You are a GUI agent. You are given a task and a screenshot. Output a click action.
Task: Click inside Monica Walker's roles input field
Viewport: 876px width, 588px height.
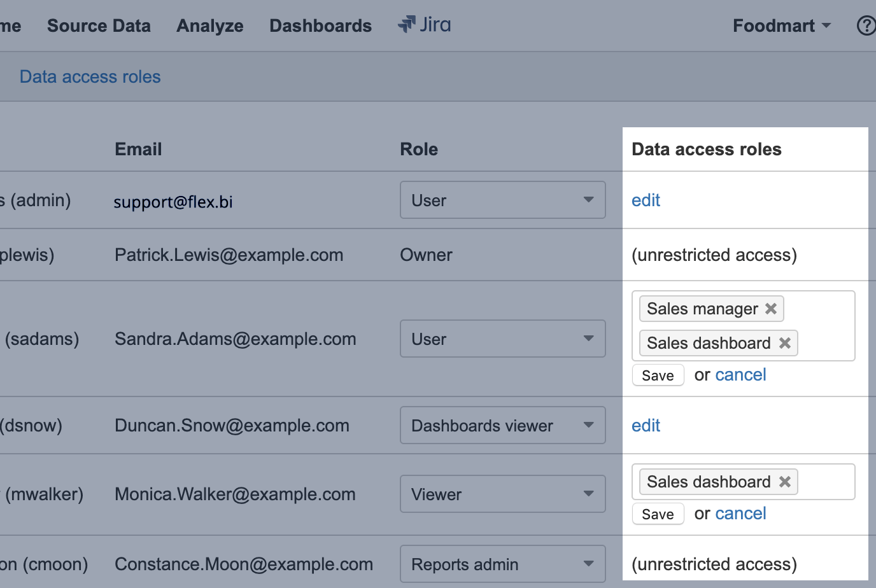point(825,482)
